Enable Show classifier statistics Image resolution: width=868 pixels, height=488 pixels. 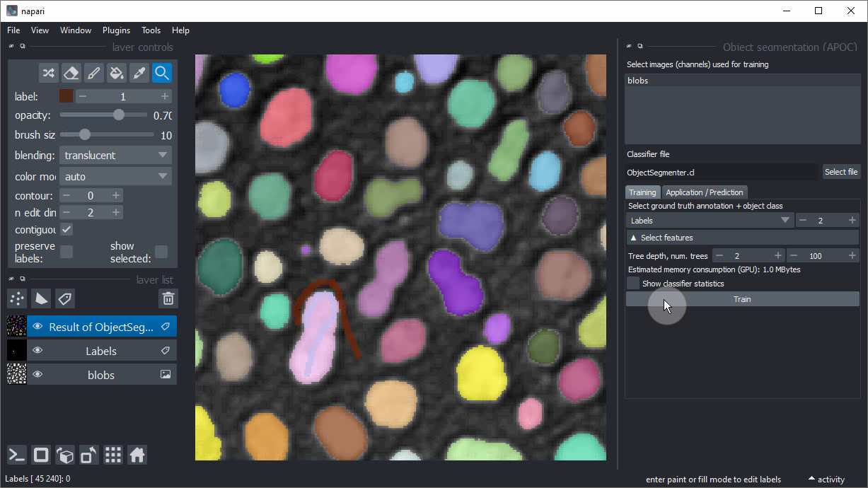[x=633, y=284]
